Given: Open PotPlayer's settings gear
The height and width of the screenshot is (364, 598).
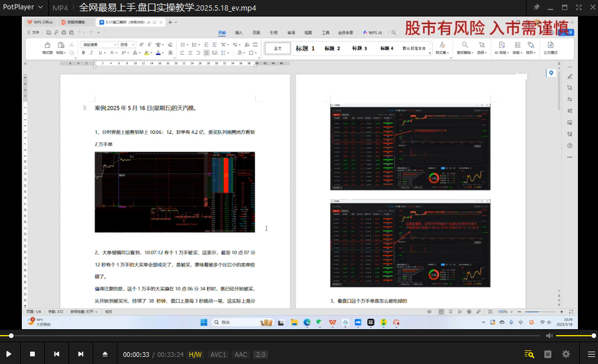Looking at the screenshot, I should click(x=566, y=354).
